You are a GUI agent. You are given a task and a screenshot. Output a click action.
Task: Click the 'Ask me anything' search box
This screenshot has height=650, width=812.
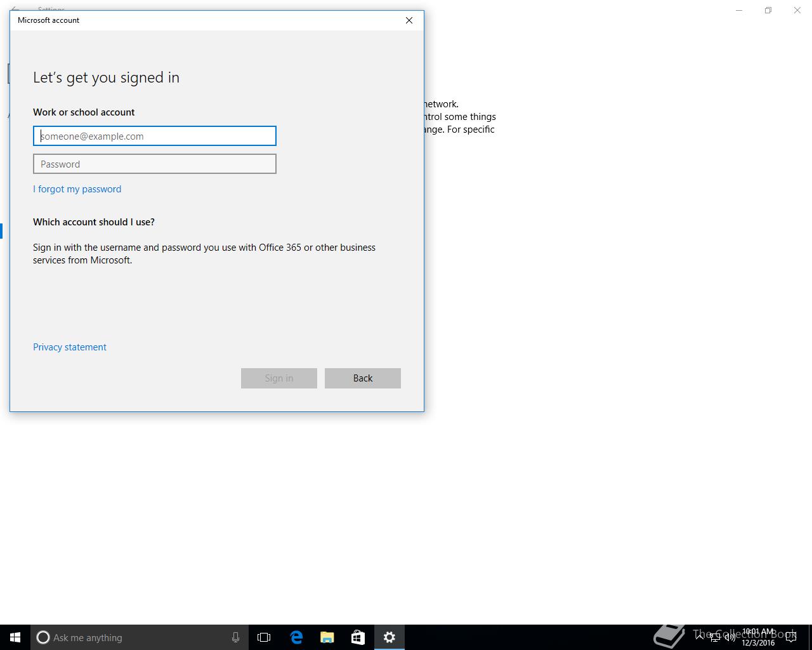click(x=140, y=637)
